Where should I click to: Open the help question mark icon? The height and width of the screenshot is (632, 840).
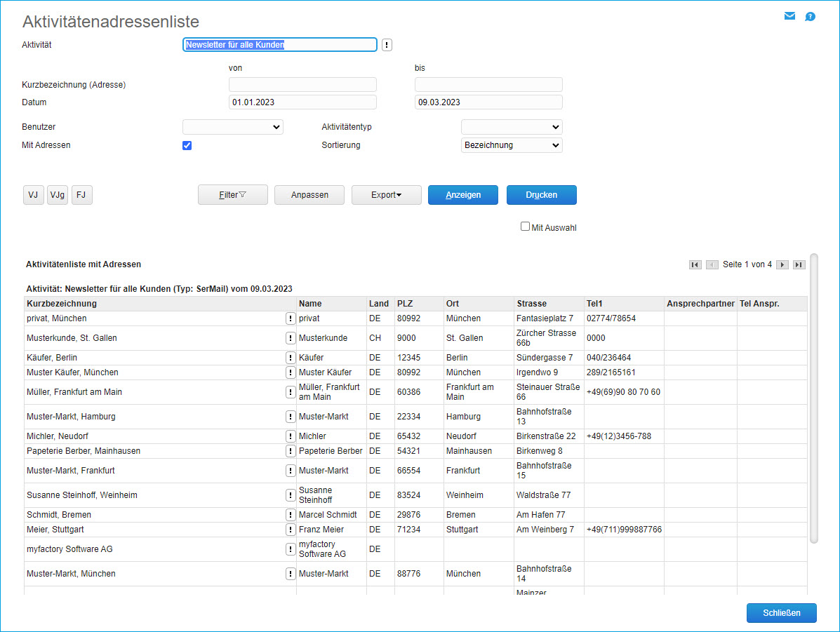(810, 17)
